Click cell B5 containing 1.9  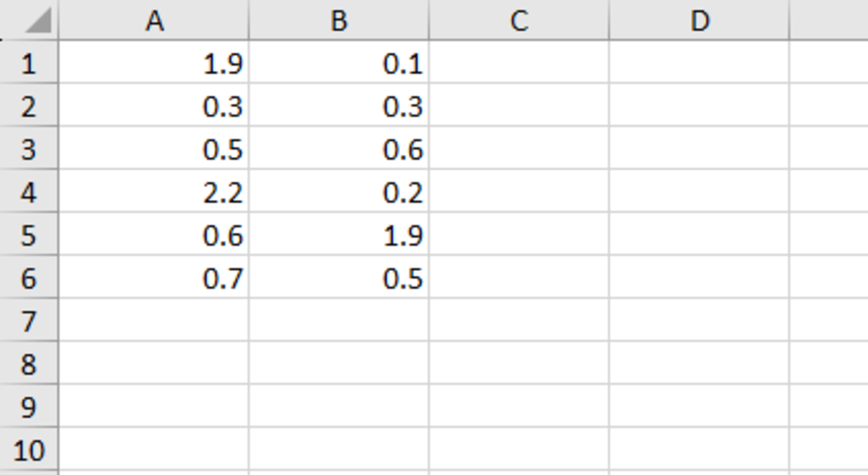[339, 235]
